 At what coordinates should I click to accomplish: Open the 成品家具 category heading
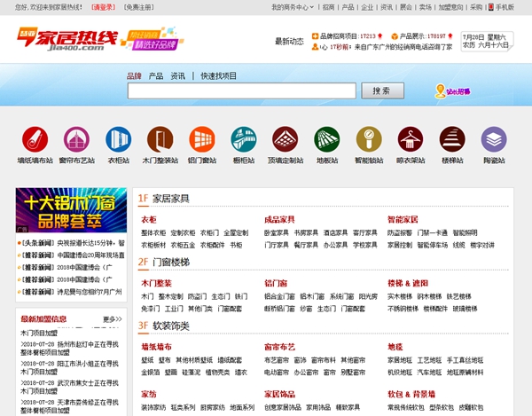pyautogui.click(x=279, y=220)
